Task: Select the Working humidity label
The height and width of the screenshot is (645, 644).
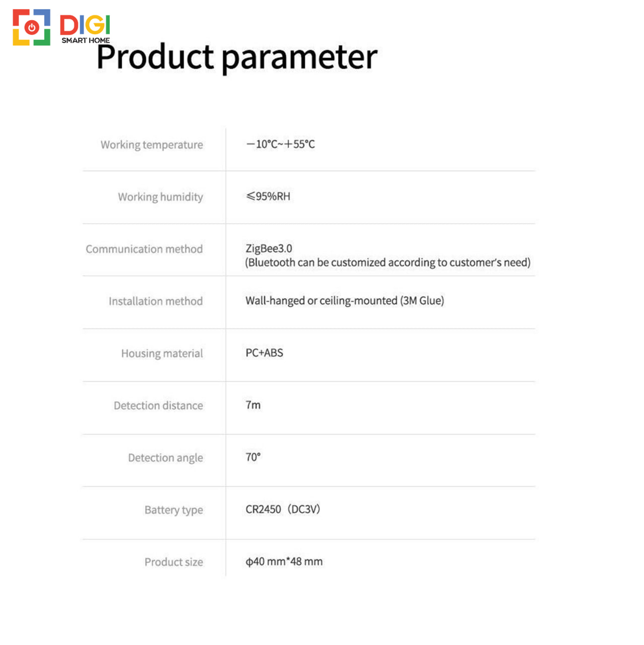Action: pos(160,197)
